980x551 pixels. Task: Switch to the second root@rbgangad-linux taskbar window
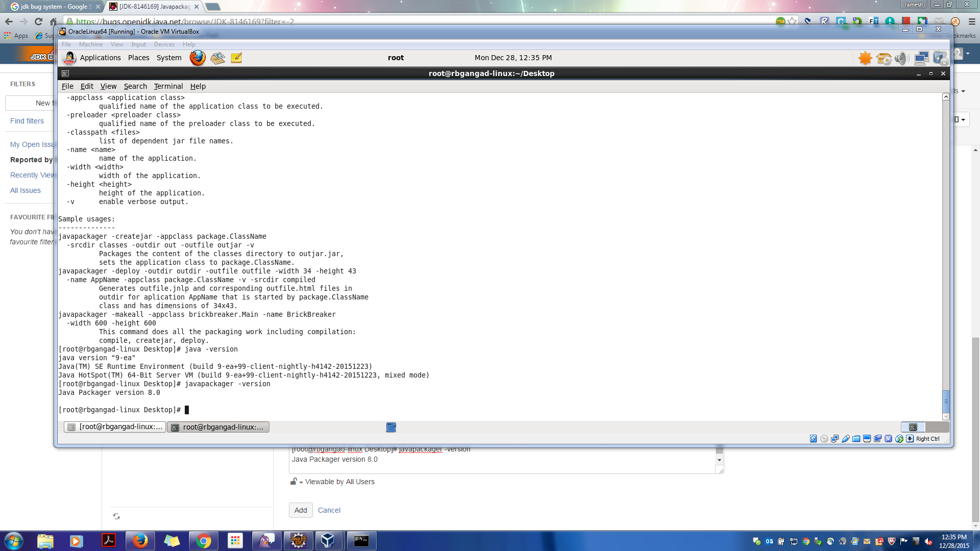click(x=218, y=427)
